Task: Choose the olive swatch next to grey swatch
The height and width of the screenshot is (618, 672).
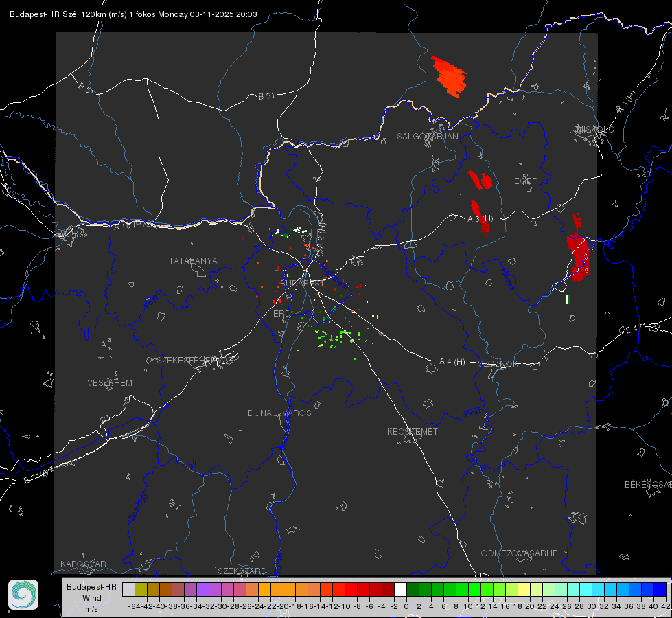Action: [x=141, y=589]
